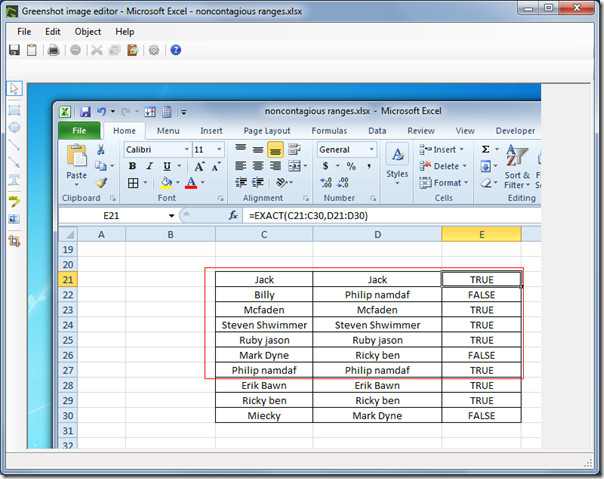Toggle wrap text in Excel ribbon
604x479 pixels.
(294, 150)
